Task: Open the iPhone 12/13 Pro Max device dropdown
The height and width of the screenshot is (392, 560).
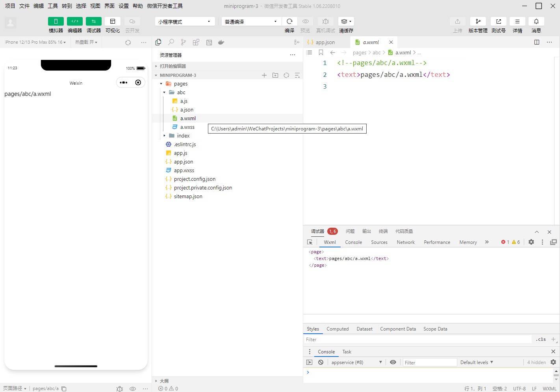Action: (35, 42)
